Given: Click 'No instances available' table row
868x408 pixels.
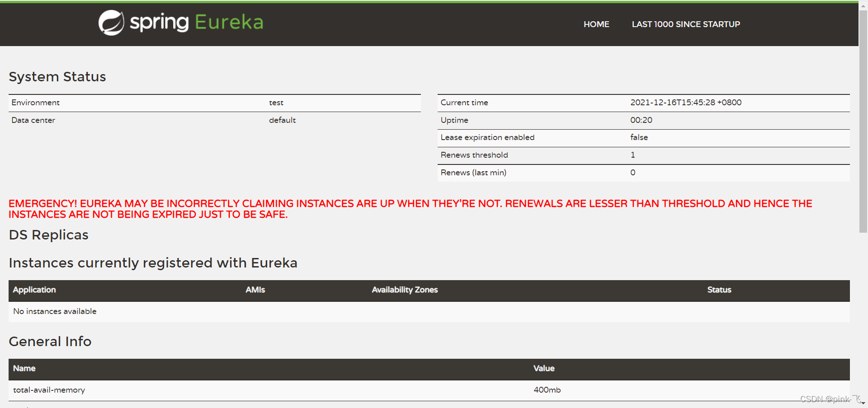Looking at the screenshot, I should tap(54, 311).
